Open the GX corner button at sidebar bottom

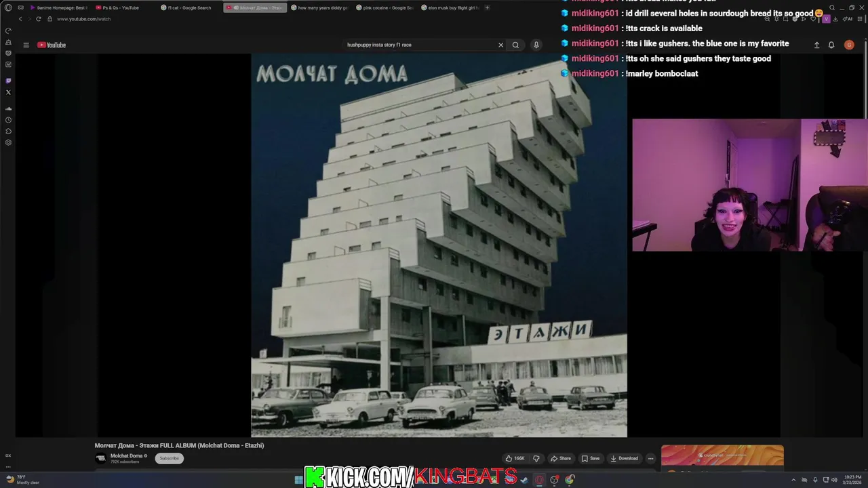click(8, 455)
